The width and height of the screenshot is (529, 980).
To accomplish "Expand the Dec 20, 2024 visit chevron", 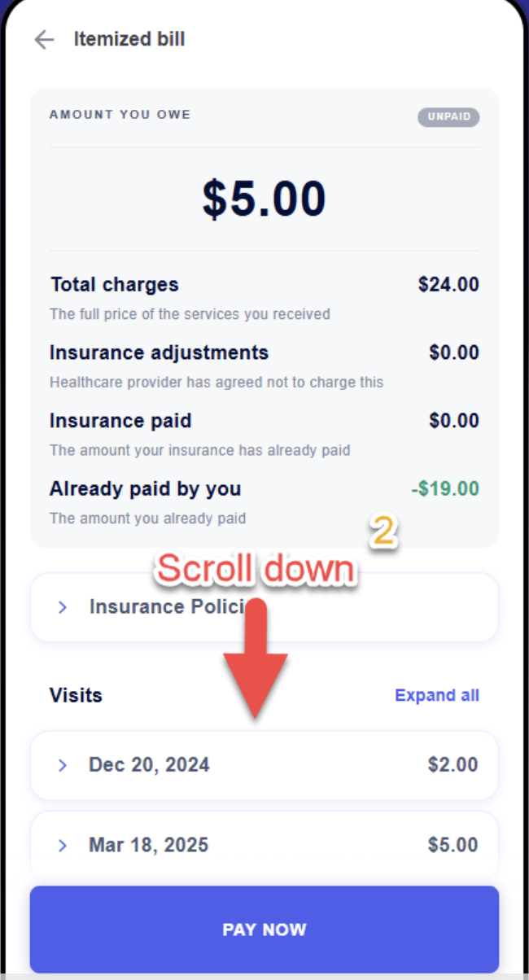I will (x=63, y=765).
